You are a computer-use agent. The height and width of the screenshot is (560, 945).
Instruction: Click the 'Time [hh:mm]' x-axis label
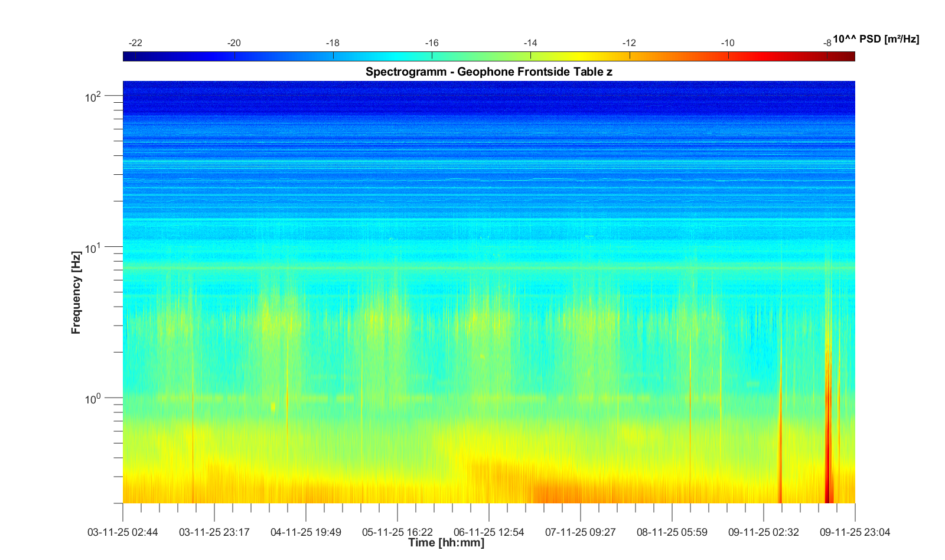446,543
